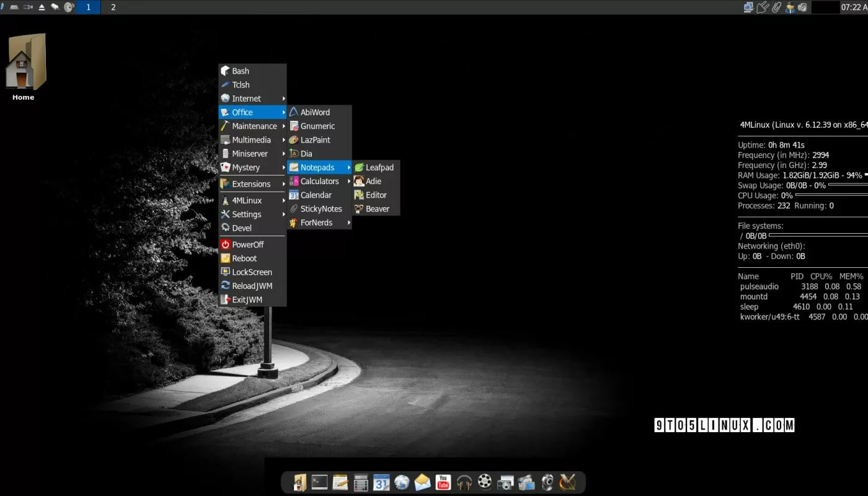Open the email envelope icon in dock
This screenshot has height=496, width=868.
tap(422, 482)
